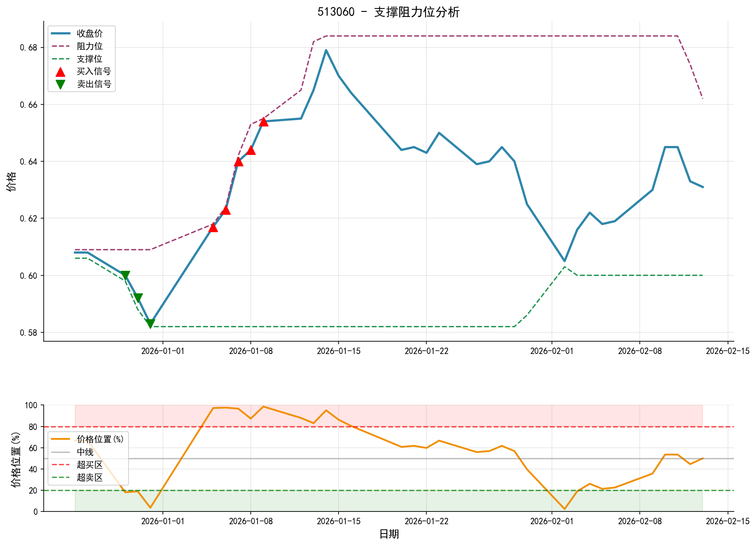Click the dashed 支撑位 line sample in legend

pyautogui.click(x=60, y=59)
